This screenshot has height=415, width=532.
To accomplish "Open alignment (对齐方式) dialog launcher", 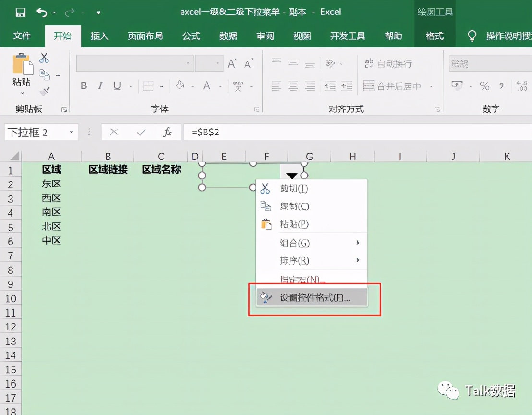I will coord(437,109).
